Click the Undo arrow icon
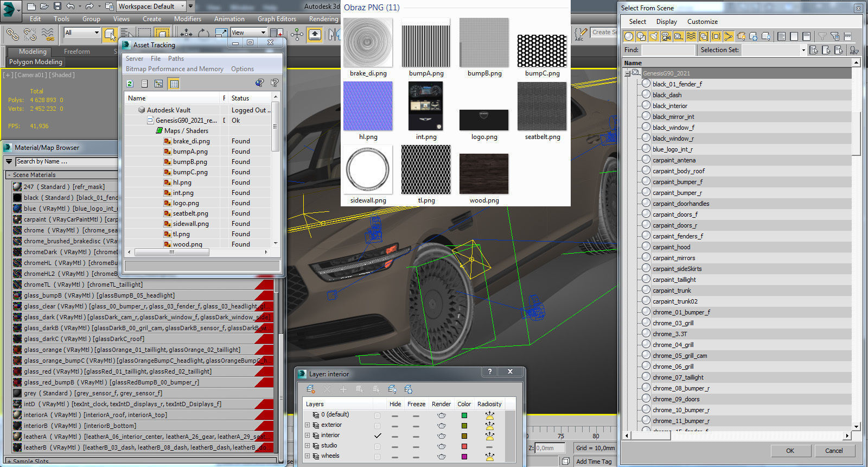This screenshot has width=868, height=467. pos(71,7)
